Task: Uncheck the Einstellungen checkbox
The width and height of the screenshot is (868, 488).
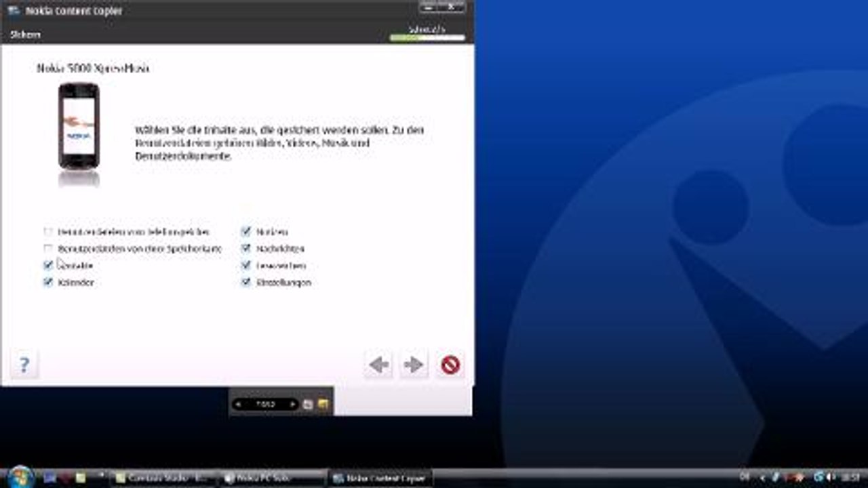Action: [x=246, y=282]
